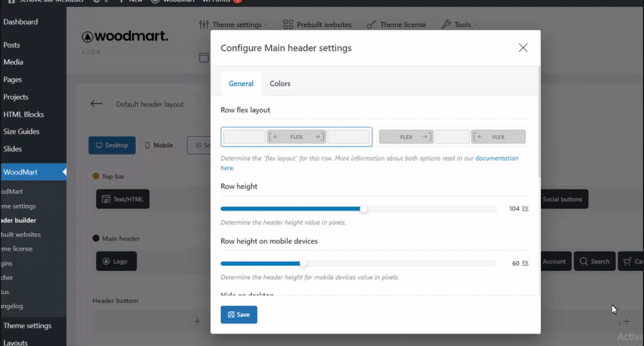644x346 pixels.
Task: Click the Search magnifier icon
Action: pos(583,261)
